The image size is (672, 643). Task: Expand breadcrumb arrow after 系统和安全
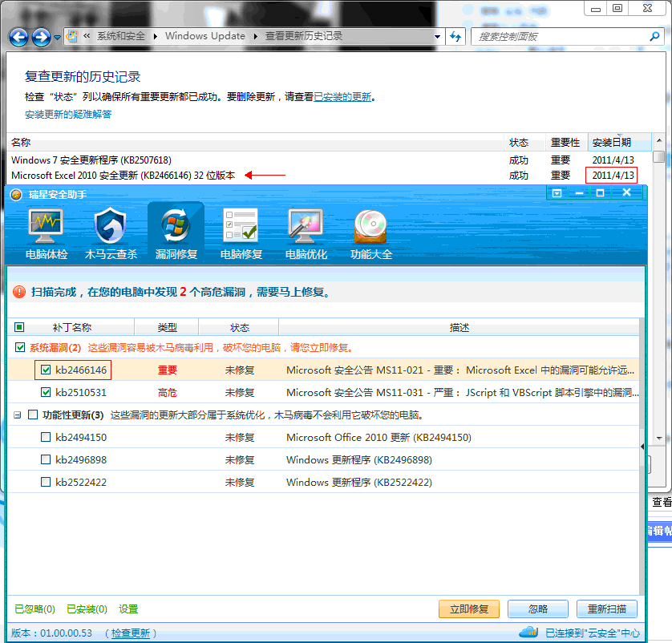tap(156, 36)
